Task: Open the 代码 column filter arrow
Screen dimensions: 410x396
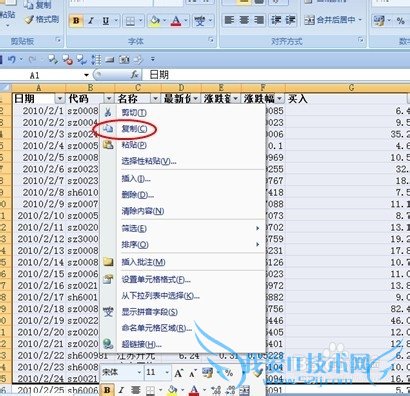Action: coord(109,99)
